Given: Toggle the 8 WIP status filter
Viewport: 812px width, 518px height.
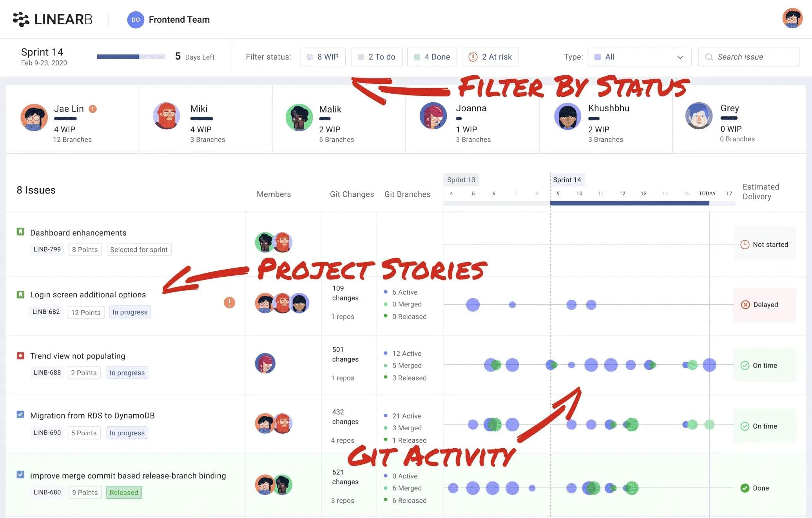Looking at the screenshot, I should pyautogui.click(x=323, y=57).
